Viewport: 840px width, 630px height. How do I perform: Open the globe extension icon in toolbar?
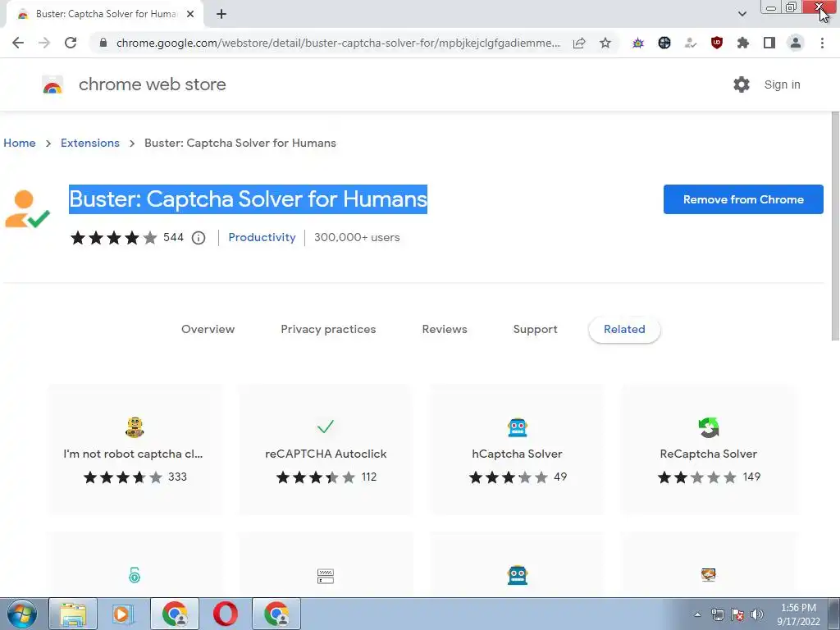664,43
